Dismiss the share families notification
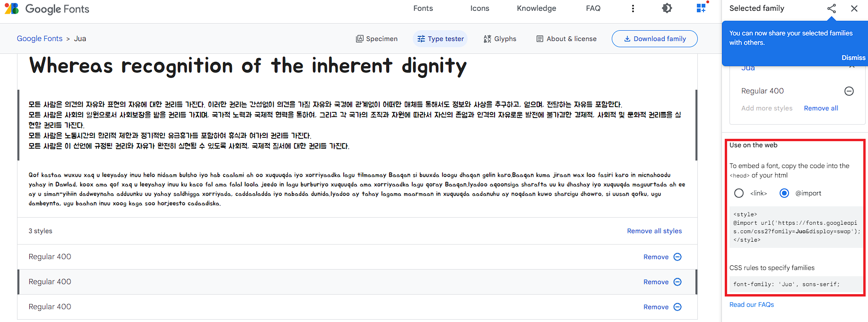This screenshot has height=322, width=868. tap(853, 58)
